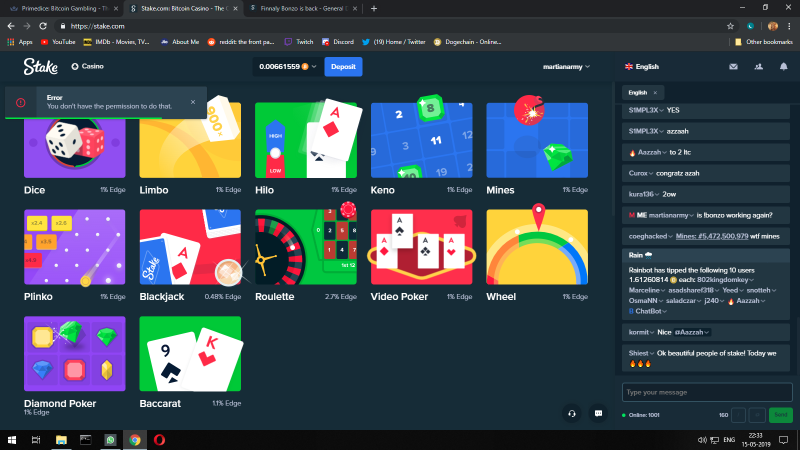The height and width of the screenshot is (450, 800).
Task: Open the emoji picker beside Send
Action: point(757,415)
